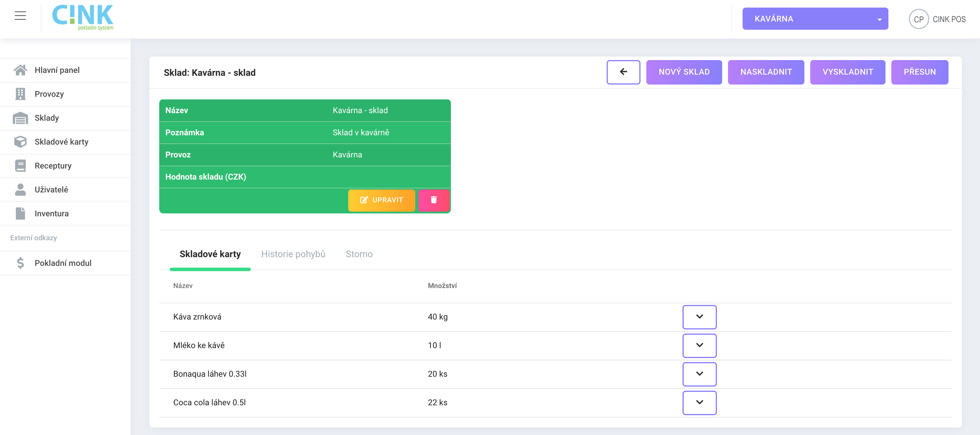The image size is (980, 435).
Task: Click the Externí odkazy section label
Action: 34,238
